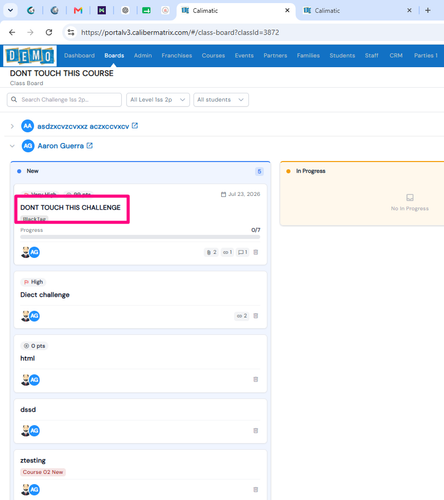
Task: Expand the asdzxcvzcvxxz aczxccvxcv student row
Action: (12, 126)
